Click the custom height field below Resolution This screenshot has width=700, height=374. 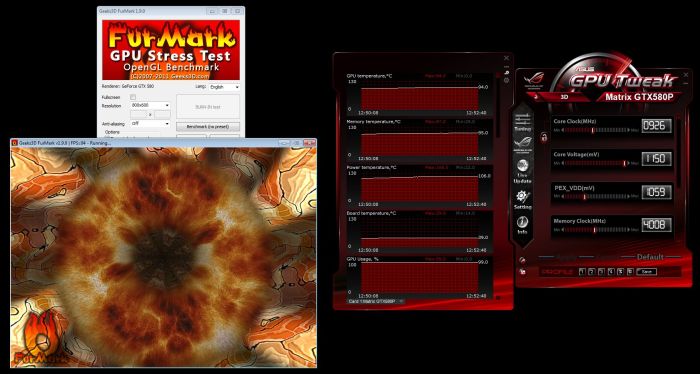pyautogui.click(x=162, y=114)
